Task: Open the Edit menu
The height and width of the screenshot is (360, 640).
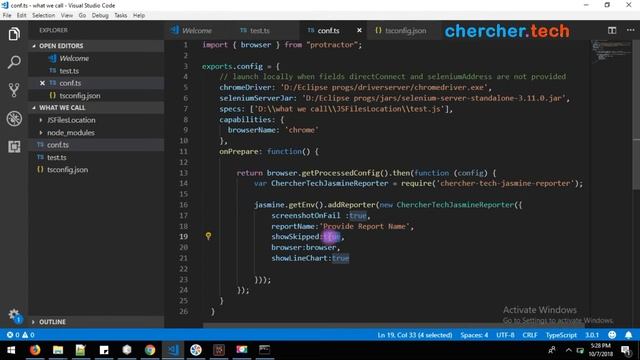Action: coord(22,16)
